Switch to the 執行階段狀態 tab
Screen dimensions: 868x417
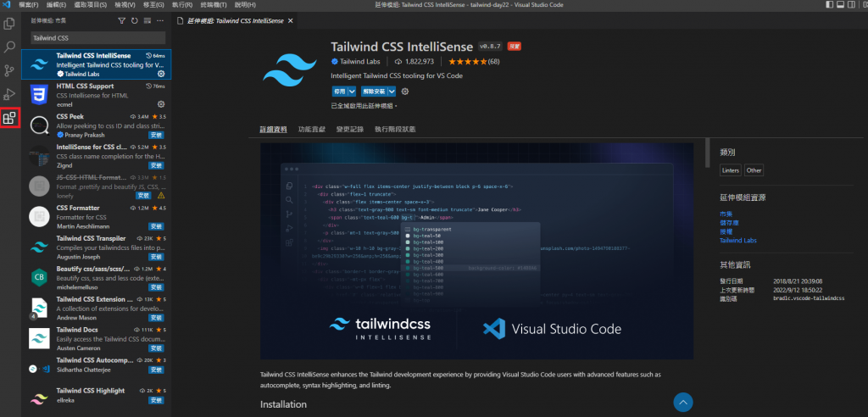click(395, 129)
